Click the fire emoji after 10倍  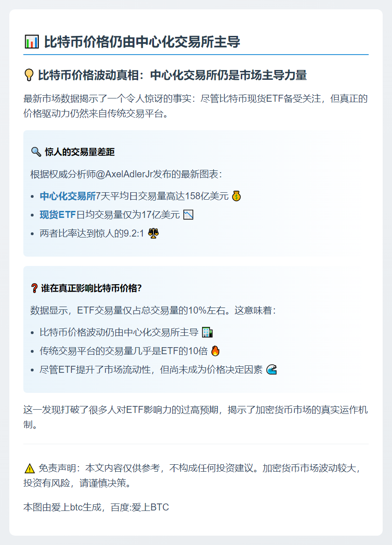216,351
